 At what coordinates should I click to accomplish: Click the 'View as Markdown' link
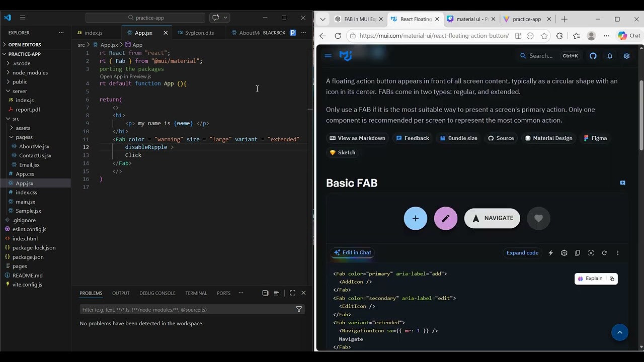(357, 138)
